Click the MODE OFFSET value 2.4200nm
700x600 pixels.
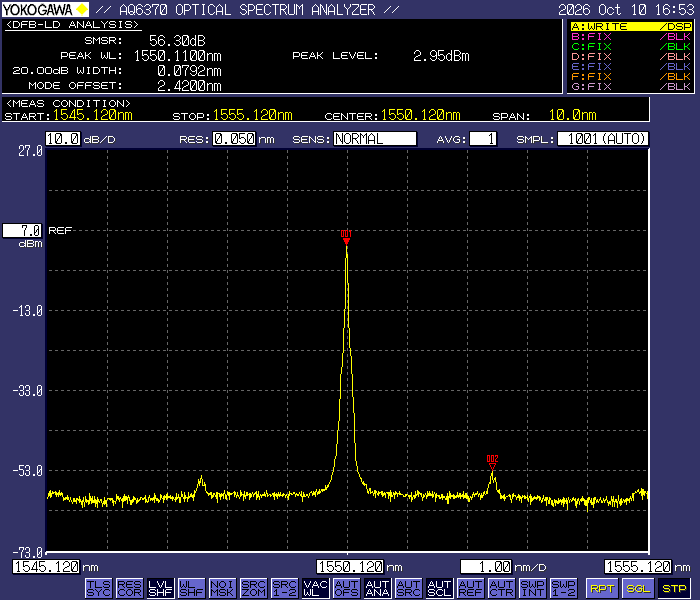[189, 86]
